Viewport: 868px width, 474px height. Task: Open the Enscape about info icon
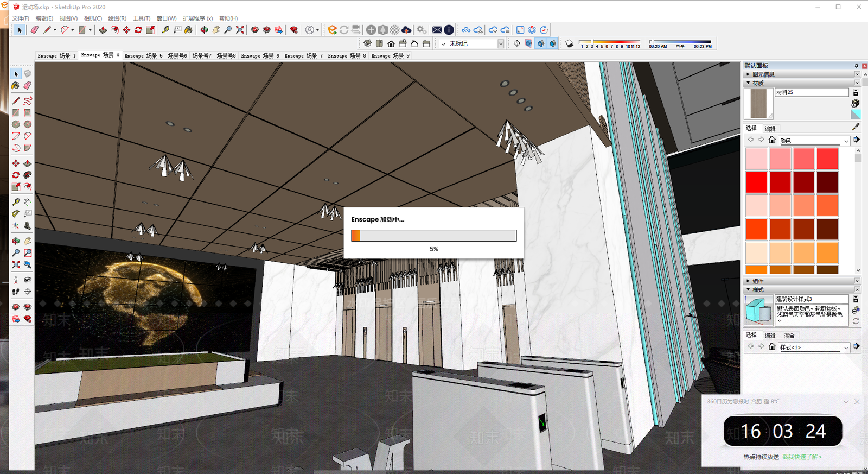pos(449,30)
